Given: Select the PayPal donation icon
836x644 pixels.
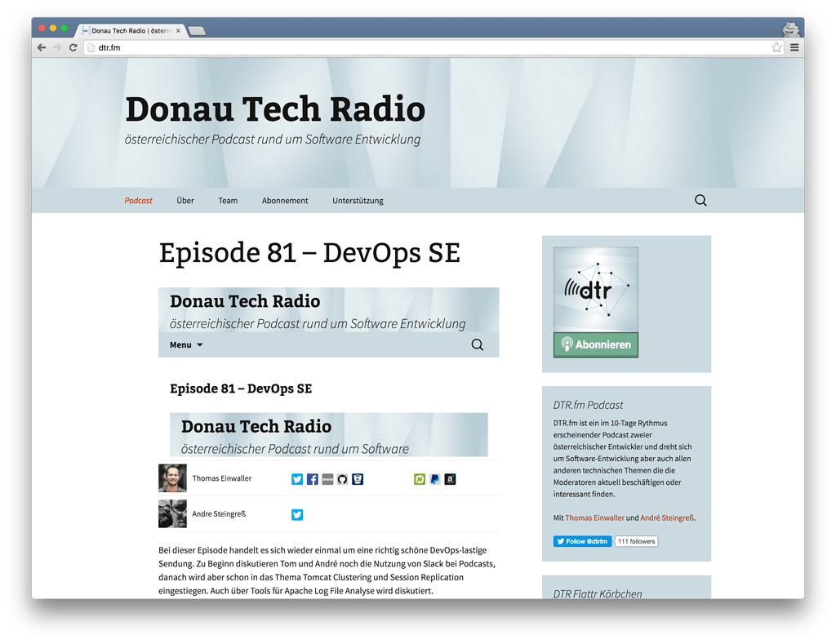Looking at the screenshot, I should click(435, 479).
